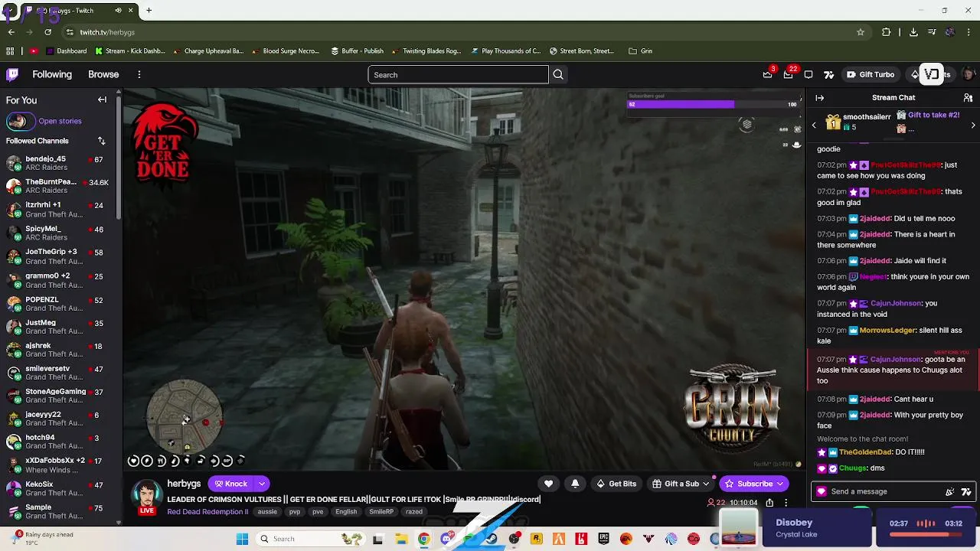This screenshot has height=551, width=980.
Task: Follow heart icon under stream
Action: [x=548, y=484]
